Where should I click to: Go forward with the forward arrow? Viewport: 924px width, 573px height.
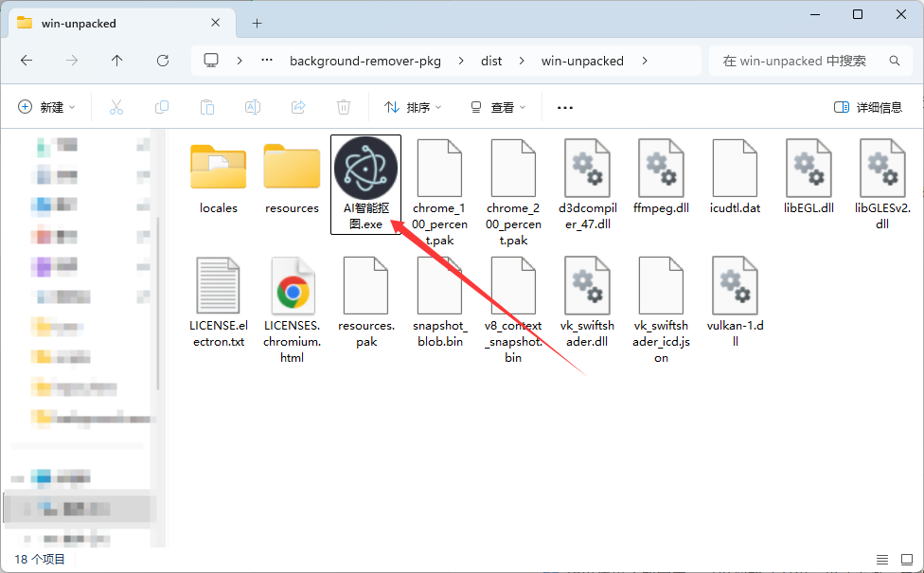click(x=72, y=61)
